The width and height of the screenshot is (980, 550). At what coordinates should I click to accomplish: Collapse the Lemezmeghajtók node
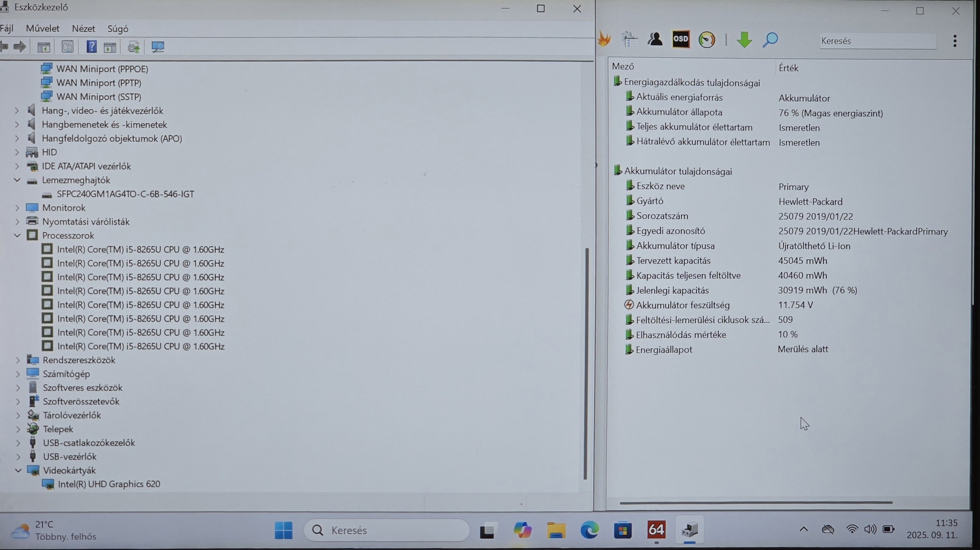click(x=17, y=180)
